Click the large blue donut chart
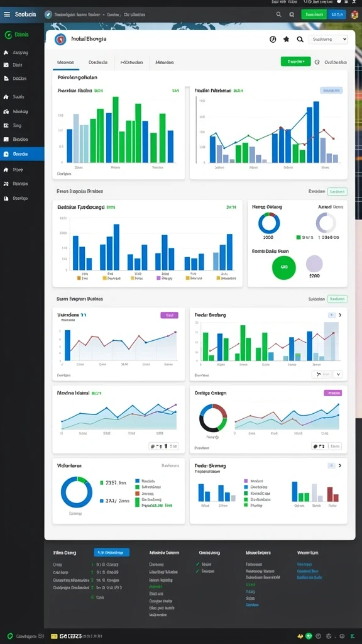This screenshot has width=362, height=644. [x=76, y=492]
